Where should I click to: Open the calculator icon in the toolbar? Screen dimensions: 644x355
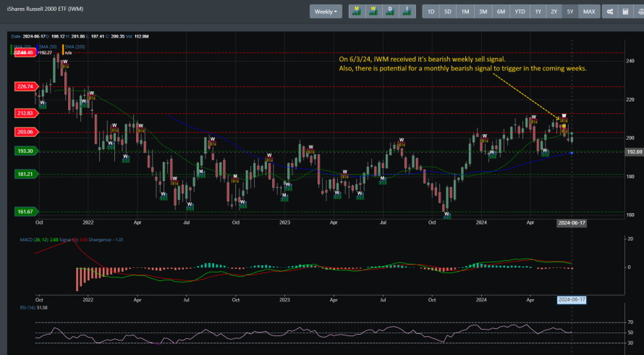(625, 12)
